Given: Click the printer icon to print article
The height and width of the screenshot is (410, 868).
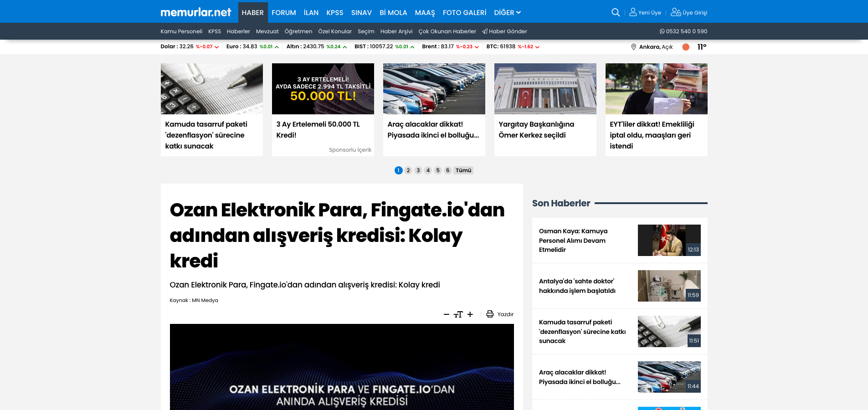Looking at the screenshot, I should click(490, 314).
